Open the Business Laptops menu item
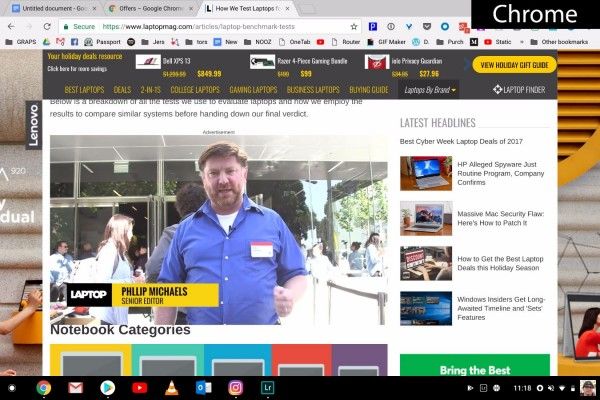Screen dimensions: 600x400 click(313, 90)
